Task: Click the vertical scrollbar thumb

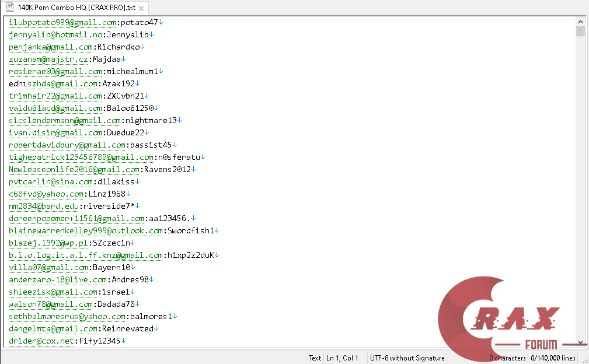Action: (580, 31)
